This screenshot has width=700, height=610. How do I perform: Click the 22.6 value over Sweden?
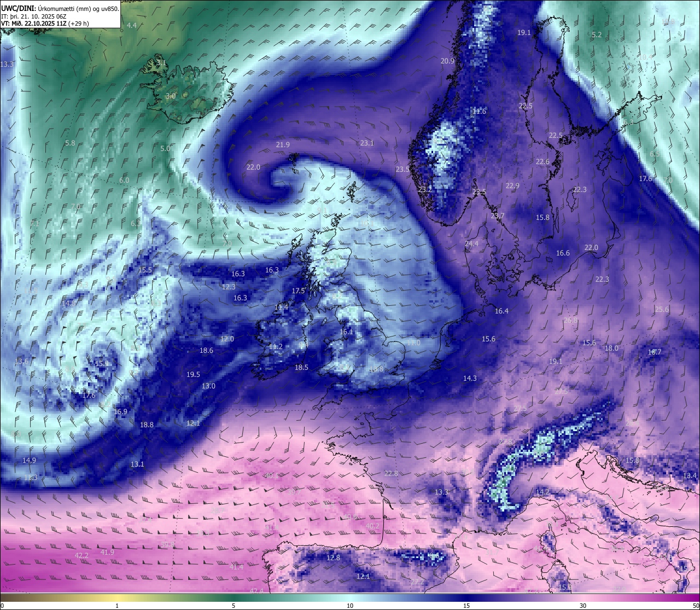[x=542, y=162]
